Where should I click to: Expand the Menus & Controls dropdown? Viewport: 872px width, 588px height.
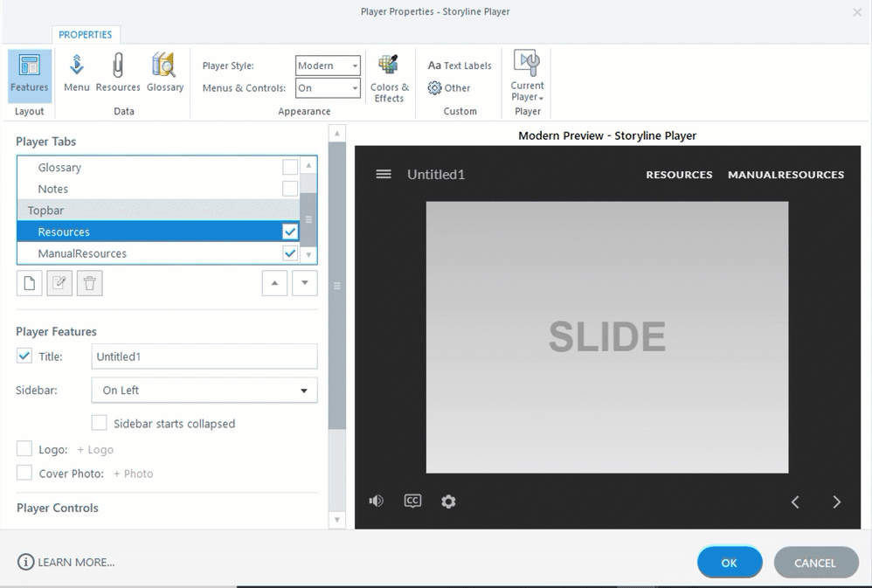pyautogui.click(x=328, y=88)
